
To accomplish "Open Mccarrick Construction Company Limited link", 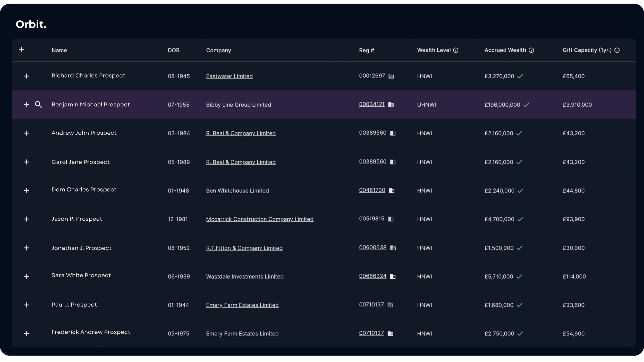I will pyautogui.click(x=260, y=219).
